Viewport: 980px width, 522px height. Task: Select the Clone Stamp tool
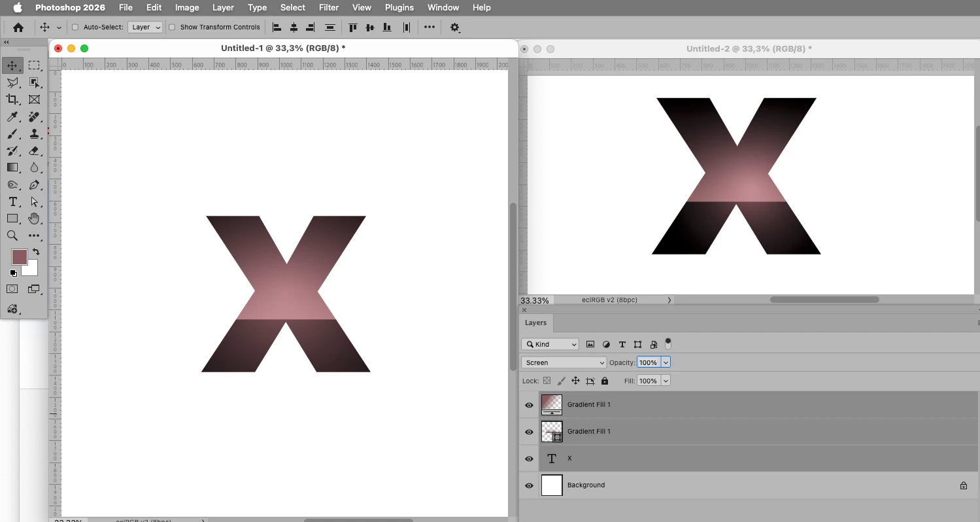coord(35,133)
